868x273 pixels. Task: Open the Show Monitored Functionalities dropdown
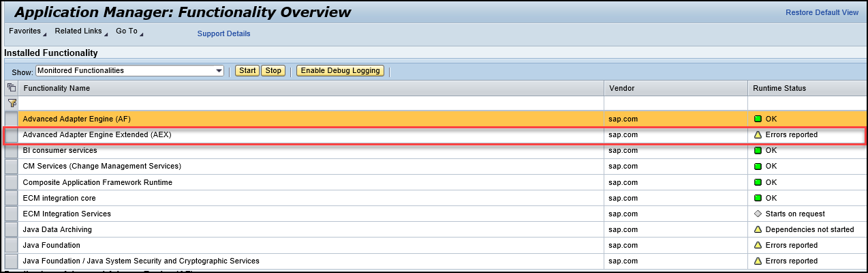pyautogui.click(x=129, y=70)
